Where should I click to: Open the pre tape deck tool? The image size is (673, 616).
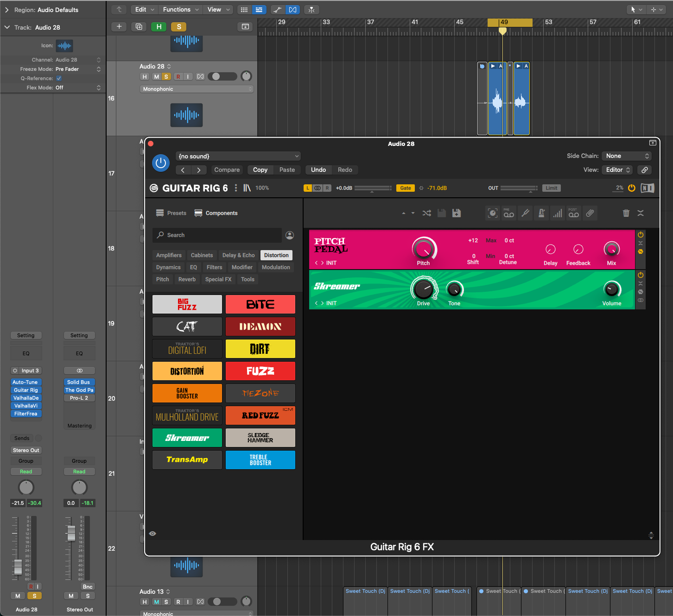click(509, 213)
